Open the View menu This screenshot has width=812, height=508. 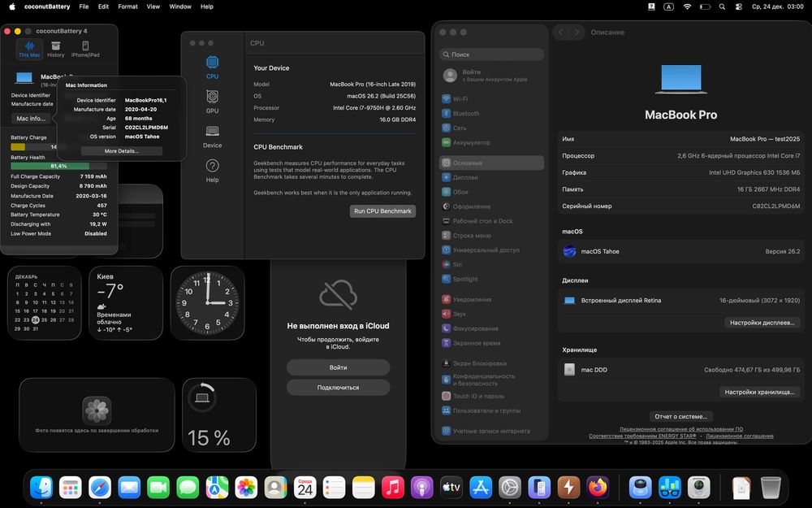pyautogui.click(x=153, y=7)
